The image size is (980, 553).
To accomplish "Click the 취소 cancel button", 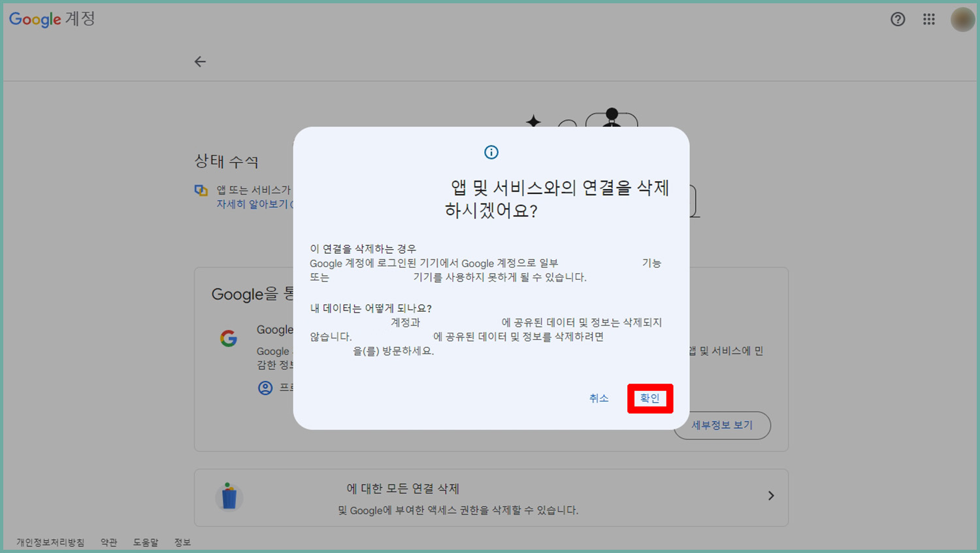I will point(598,398).
